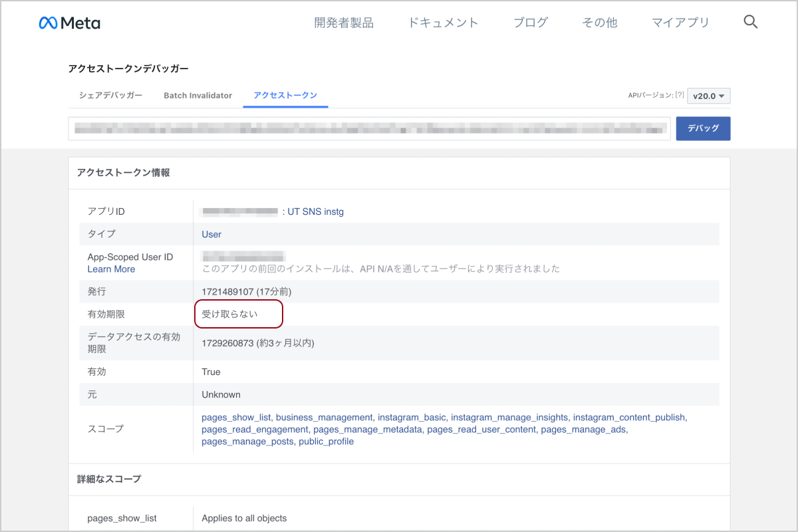
Task: Go to マイアプリ
Action: pyautogui.click(x=680, y=23)
